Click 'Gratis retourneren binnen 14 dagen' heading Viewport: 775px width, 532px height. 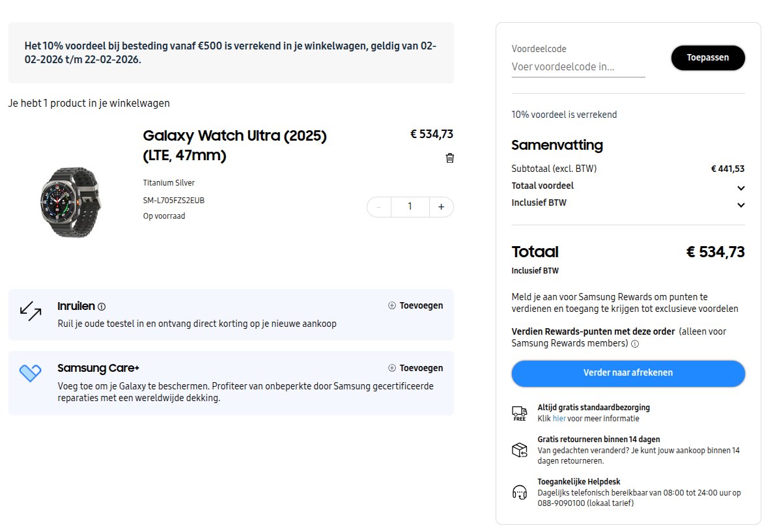[599, 439]
